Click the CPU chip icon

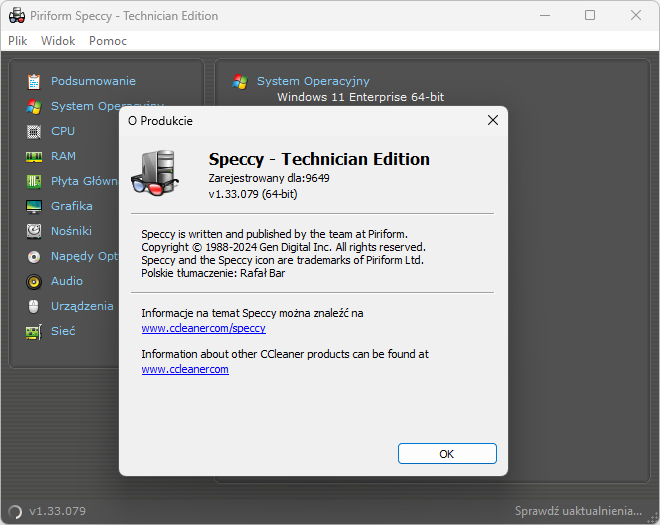[x=34, y=131]
